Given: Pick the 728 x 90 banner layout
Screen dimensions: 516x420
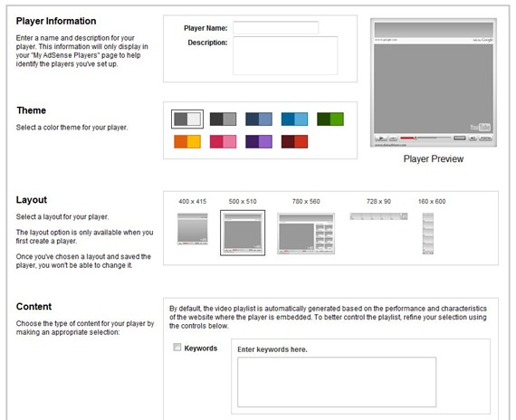Looking at the screenshot, I should point(378,216).
